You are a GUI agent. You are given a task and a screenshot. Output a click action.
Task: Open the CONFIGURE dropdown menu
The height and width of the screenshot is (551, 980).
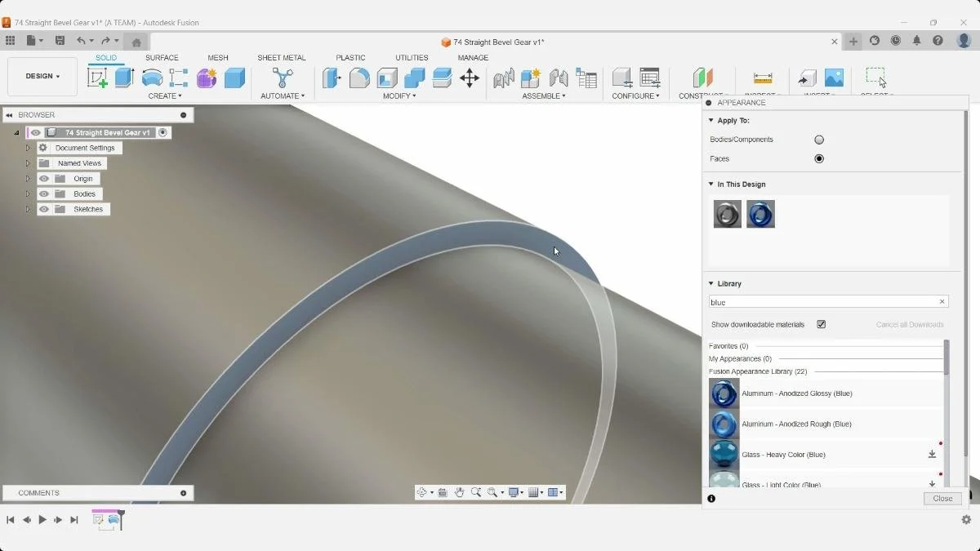click(636, 96)
